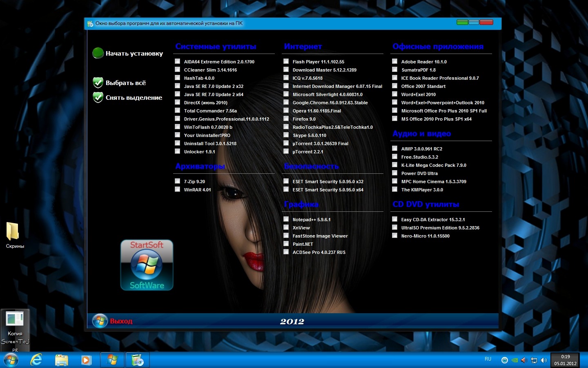Check Paint.NET
588x368 pixels.
point(286,244)
